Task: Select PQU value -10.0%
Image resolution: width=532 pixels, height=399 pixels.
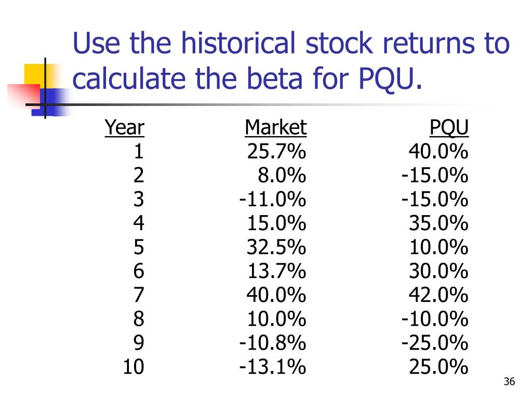Action: (435, 319)
